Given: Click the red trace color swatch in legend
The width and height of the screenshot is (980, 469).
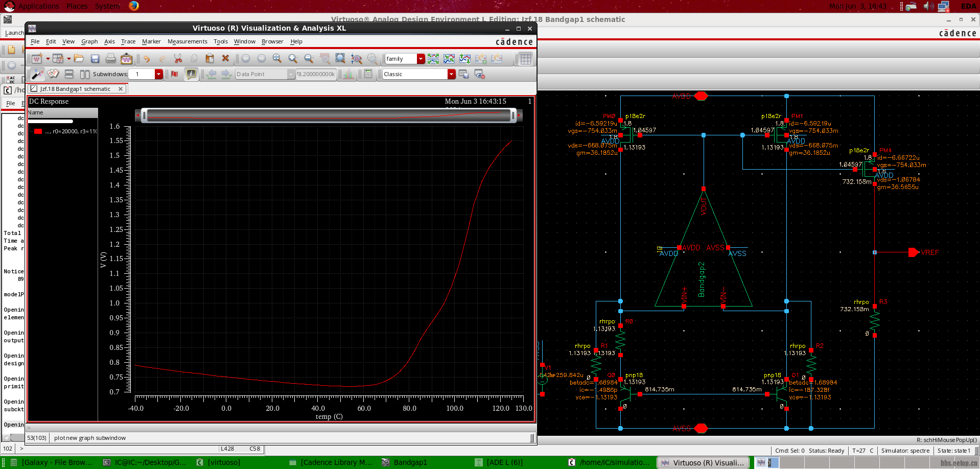Looking at the screenshot, I should (x=38, y=131).
